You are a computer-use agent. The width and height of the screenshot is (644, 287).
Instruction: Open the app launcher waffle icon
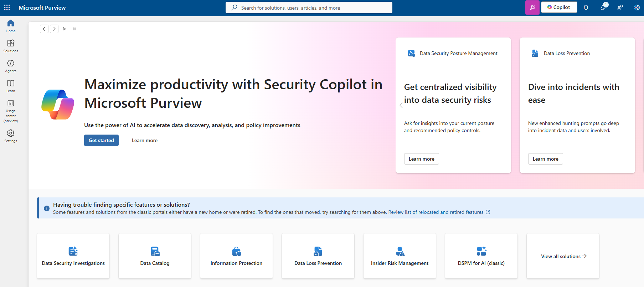7,7
